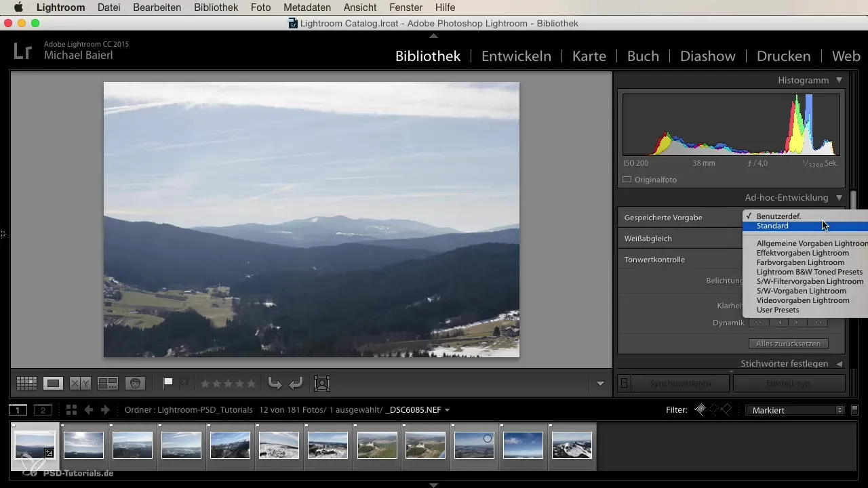Filter by unflagged photos flag icon

point(713,409)
